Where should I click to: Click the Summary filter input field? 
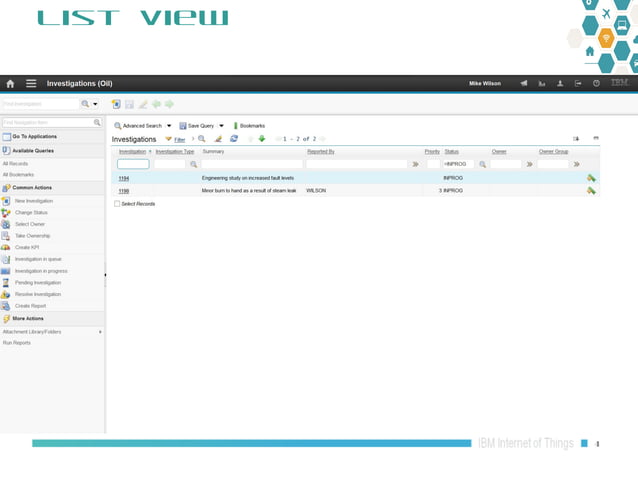tap(252, 164)
